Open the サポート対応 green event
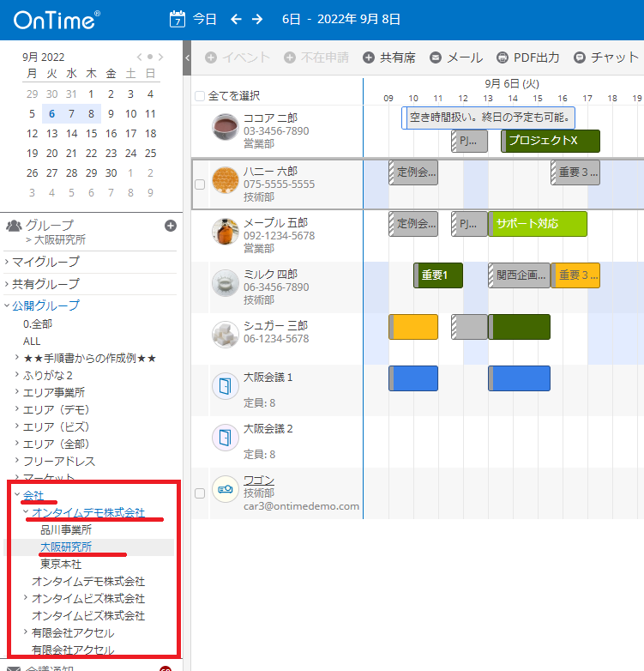Image resolution: width=644 pixels, height=671 pixels. 538,224
